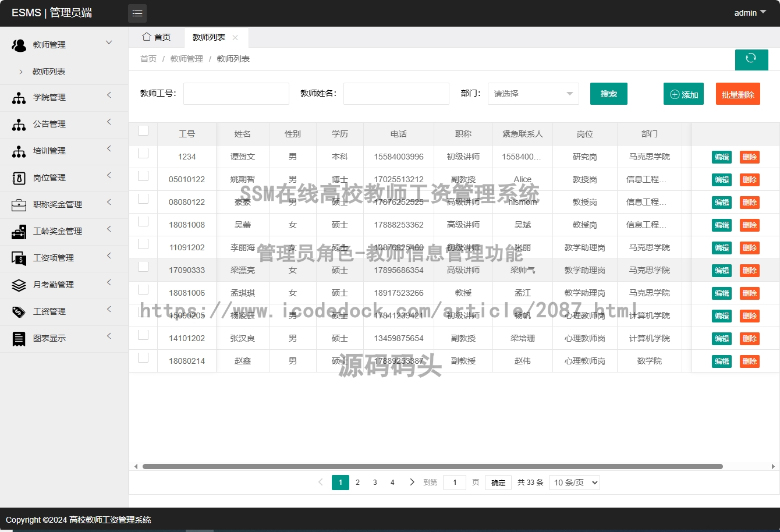
Task: Focus the 教师工号 input field
Action: click(x=236, y=94)
